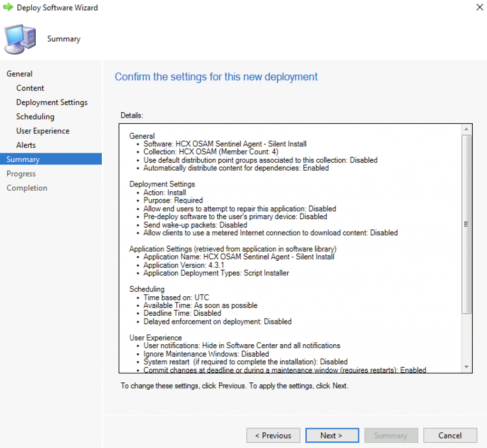Click the 'Application Settings (retrieved from application...)' heading
487x448 pixels.
point(233,249)
